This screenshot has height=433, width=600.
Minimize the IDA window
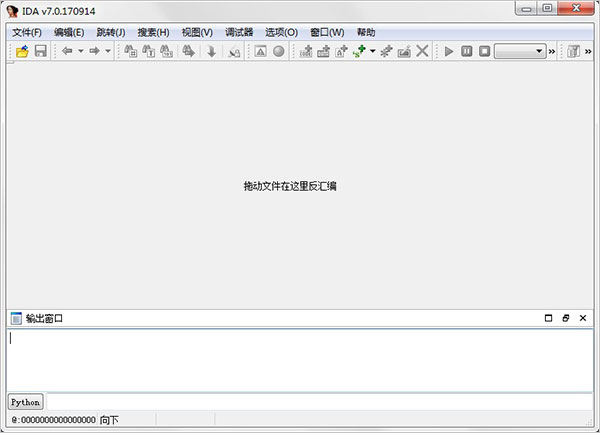527,8
